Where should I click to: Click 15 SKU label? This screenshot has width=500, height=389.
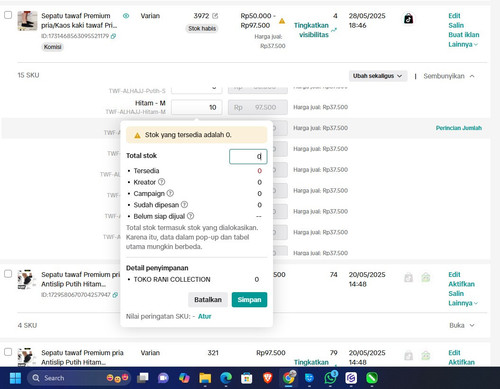click(x=28, y=75)
